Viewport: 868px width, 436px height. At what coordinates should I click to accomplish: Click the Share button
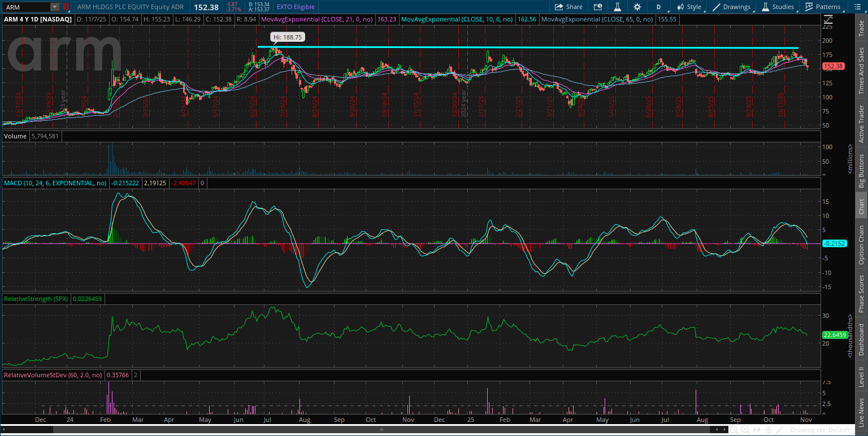[568, 7]
